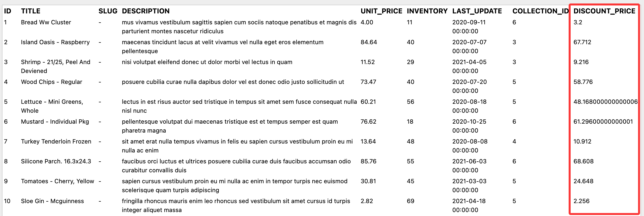The width and height of the screenshot is (644, 216).
Task: Click the UNIT_PRICE column header
Action: 381,11
